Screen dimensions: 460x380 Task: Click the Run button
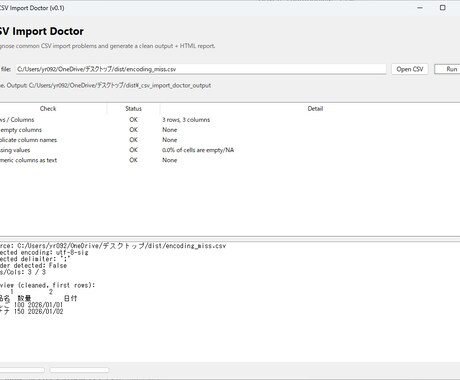pyautogui.click(x=447, y=69)
